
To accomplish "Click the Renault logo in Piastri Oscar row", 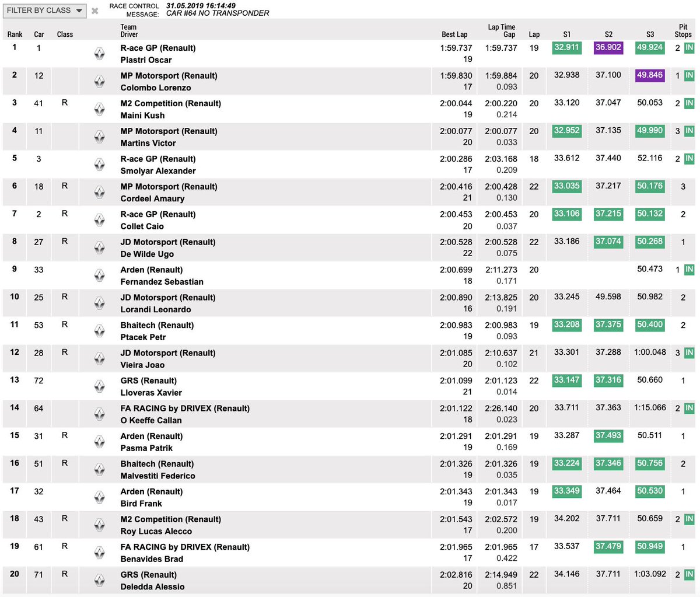I will click(100, 54).
